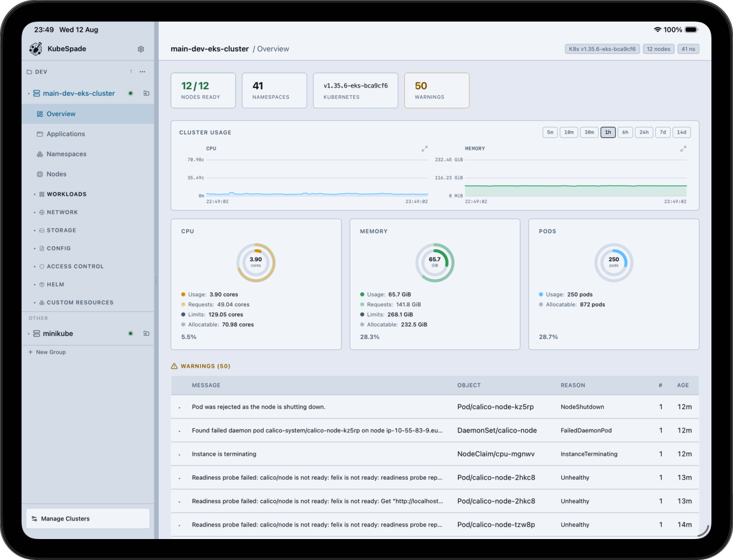
Task: Expand the NodeShutdown warning row
Action: [x=179, y=407]
